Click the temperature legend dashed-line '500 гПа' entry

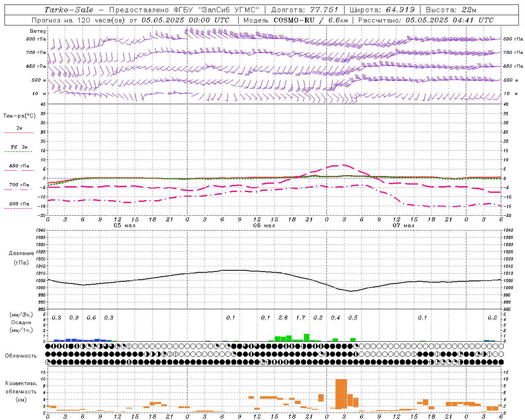[19, 204]
